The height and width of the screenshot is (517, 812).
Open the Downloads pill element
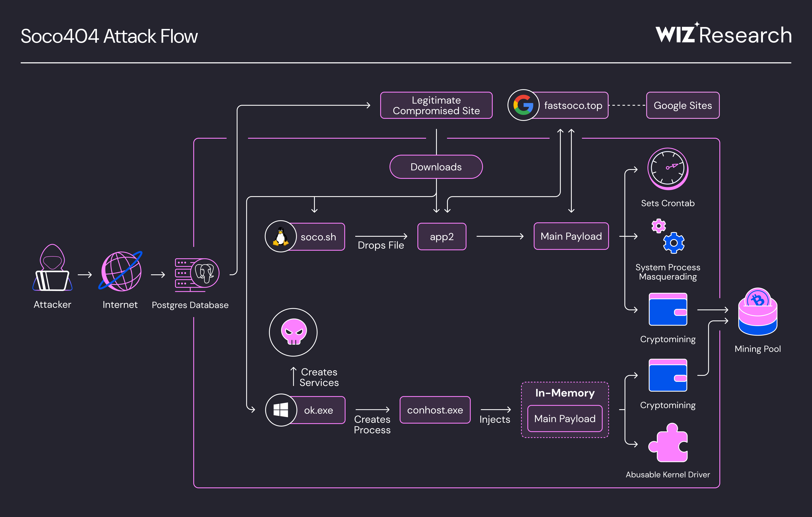(x=436, y=167)
